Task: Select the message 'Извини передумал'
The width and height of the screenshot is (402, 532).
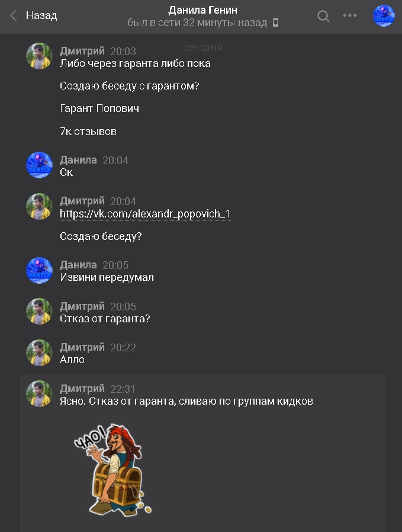Action: tap(107, 277)
